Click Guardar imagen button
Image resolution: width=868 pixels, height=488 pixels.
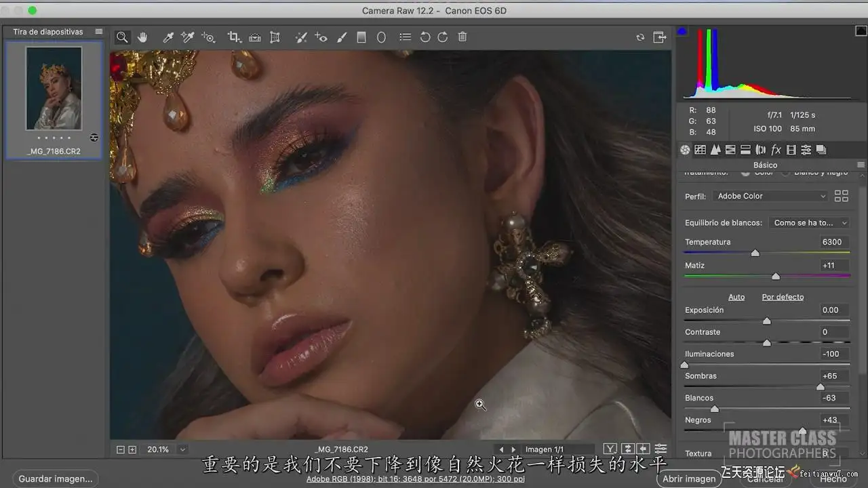pyautogui.click(x=56, y=479)
